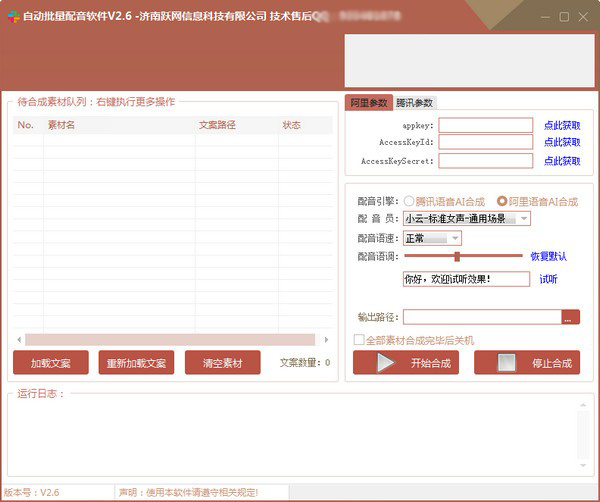Click the 状态 column header
Screen dimensions: 600x502
click(x=305, y=125)
